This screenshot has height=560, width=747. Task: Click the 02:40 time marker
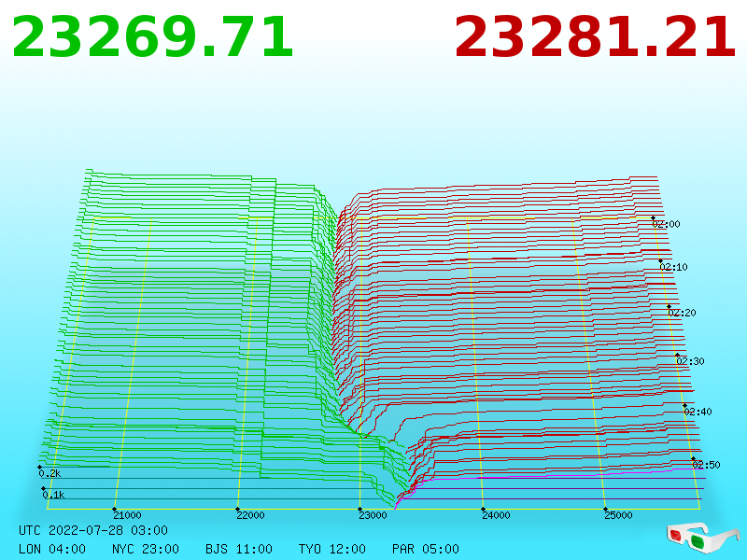click(x=698, y=412)
